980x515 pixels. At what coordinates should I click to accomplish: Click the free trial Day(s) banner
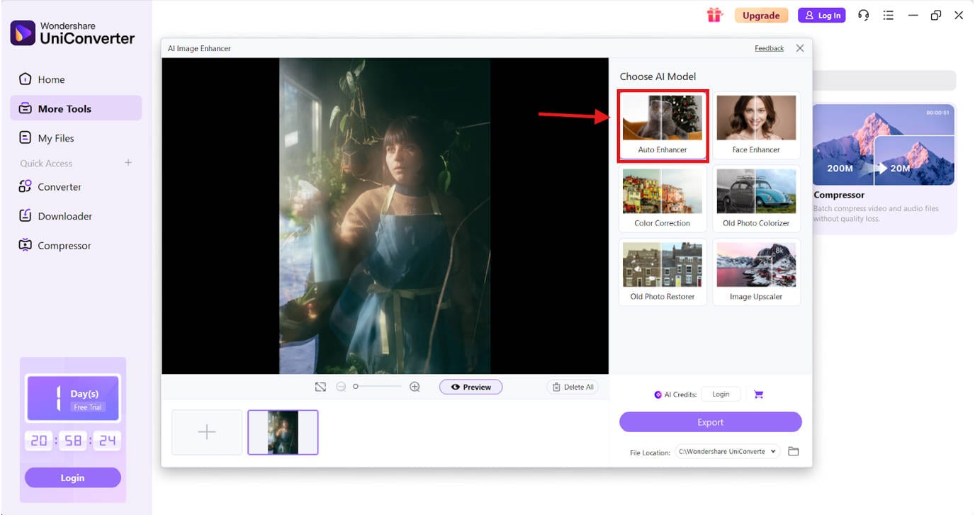pyautogui.click(x=73, y=398)
